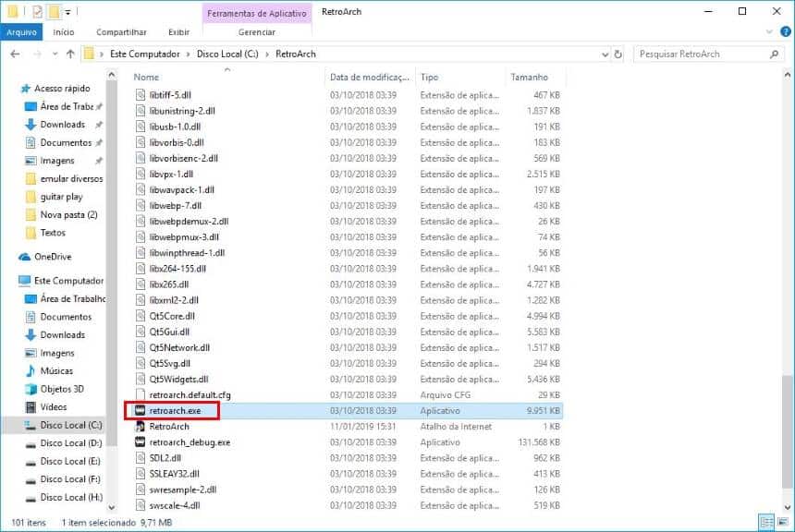Viewport: 795px width, 532px height.
Task: Sort files by the Tamanho column
Action: [529, 77]
